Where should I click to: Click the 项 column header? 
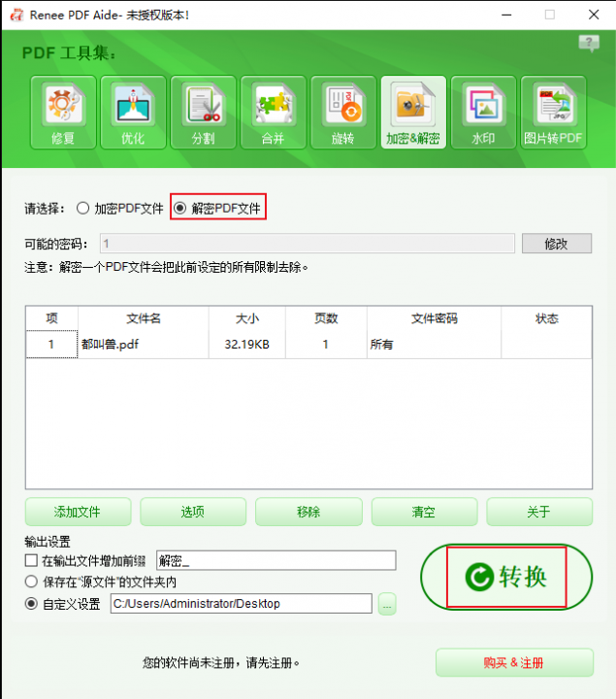[51, 318]
